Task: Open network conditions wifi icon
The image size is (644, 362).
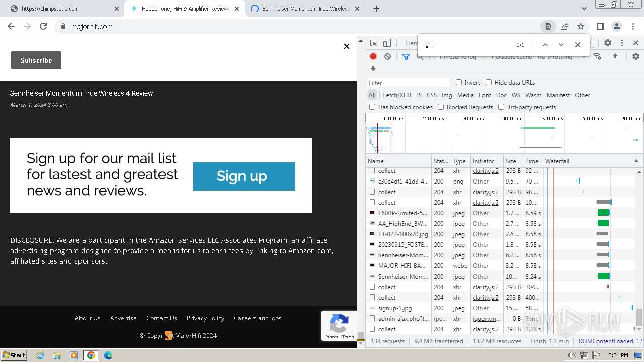Action: (x=597, y=56)
